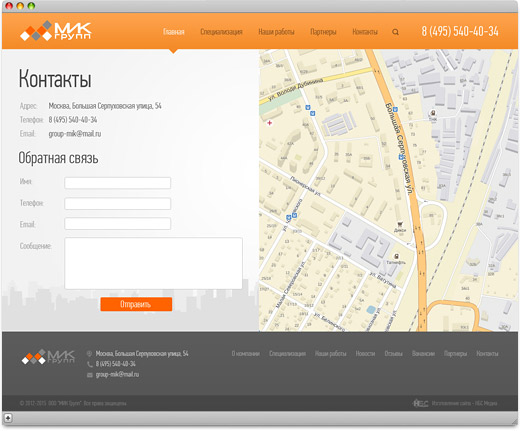Open the Специализация menu item
Viewport: 520px width, 431px height.
pyautogui.click(x=221, y=32)
